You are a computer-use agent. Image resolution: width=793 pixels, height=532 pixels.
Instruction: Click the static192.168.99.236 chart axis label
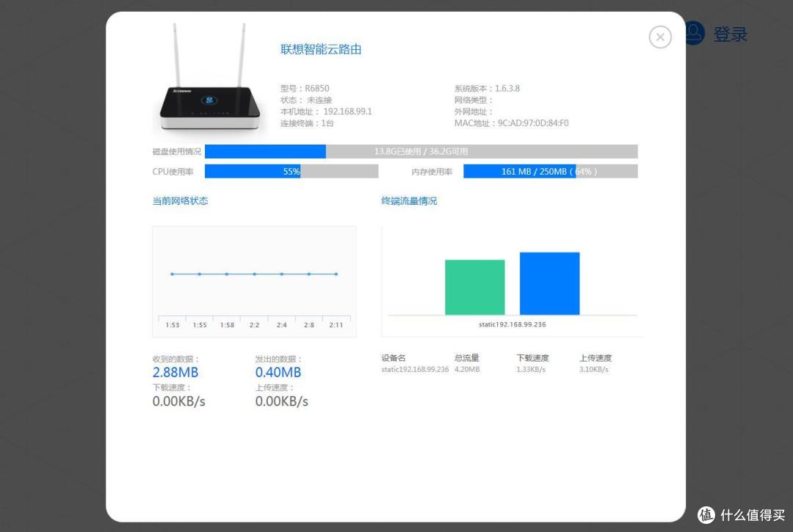click(x=513, y=324)
